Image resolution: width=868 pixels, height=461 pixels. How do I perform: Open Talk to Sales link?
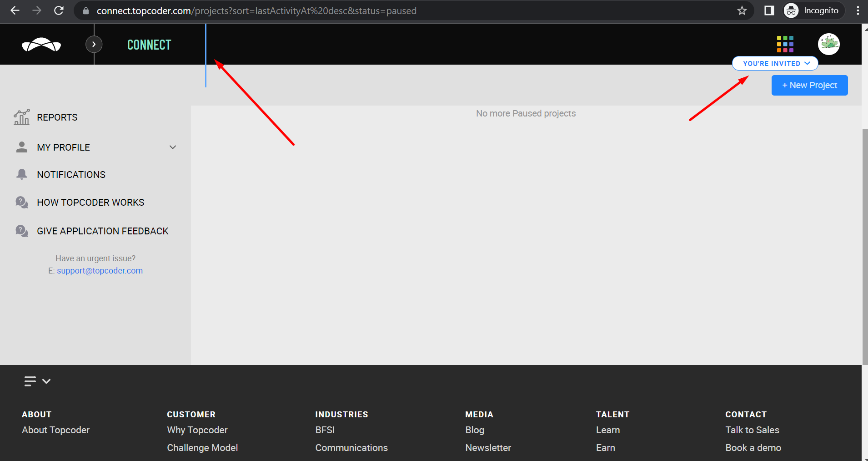pos(752,430)
